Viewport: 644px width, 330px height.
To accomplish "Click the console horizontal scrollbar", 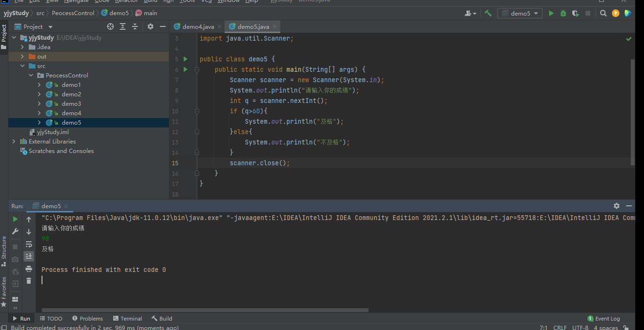I will click(x=205, y=310).
